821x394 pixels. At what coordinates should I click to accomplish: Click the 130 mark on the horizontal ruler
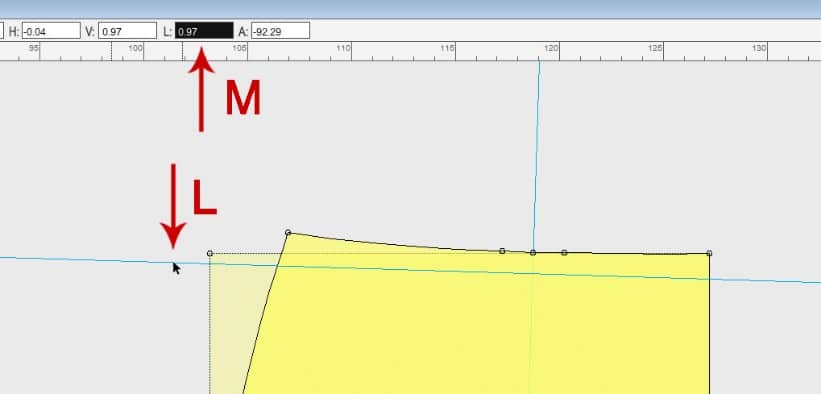759,48
